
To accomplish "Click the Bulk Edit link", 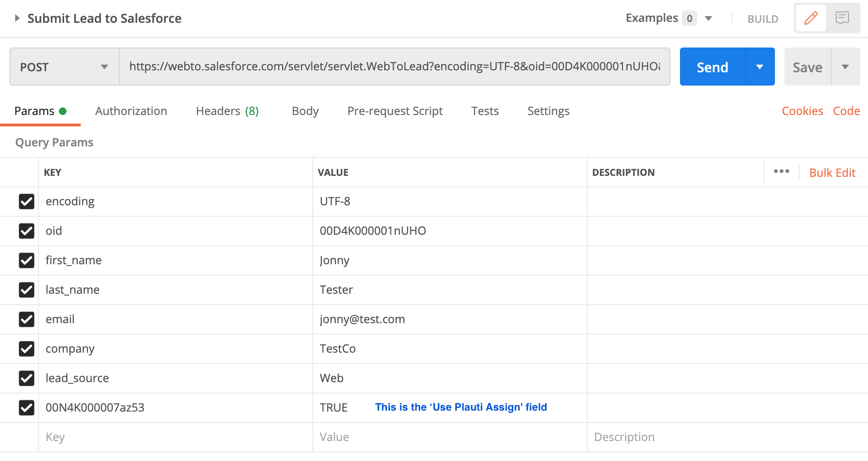I will pyautogui.click(x=832, y=173).
